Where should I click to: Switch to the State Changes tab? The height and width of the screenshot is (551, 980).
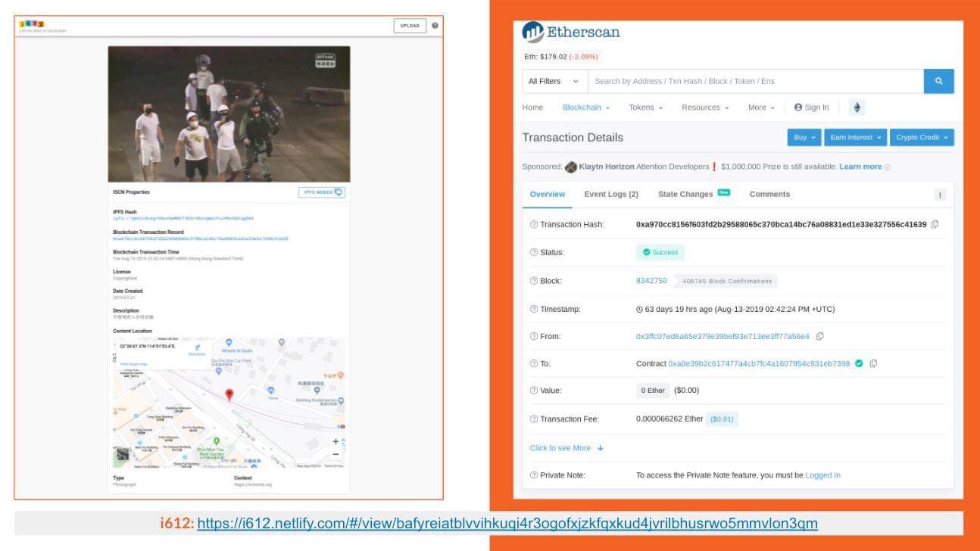point(694,195)
